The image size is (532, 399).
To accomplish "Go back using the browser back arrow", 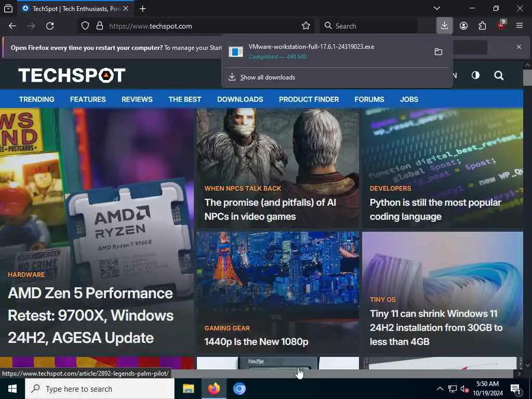I will 12,26.
